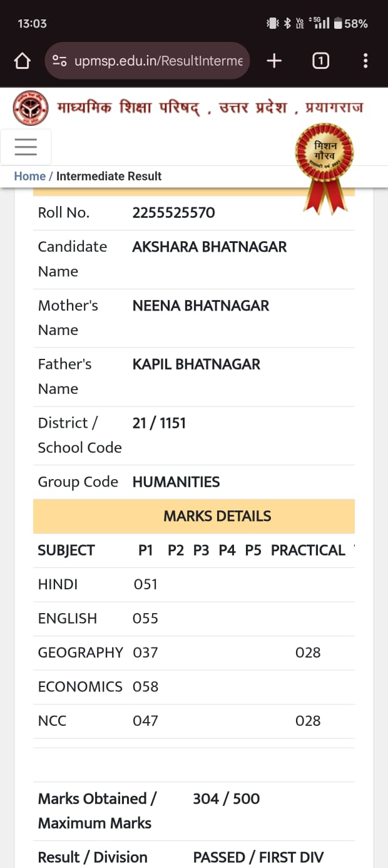The width and height of the screenshot is (388, 868).
Task: Check the battery icon in status bar
Action: click(338, 23)
